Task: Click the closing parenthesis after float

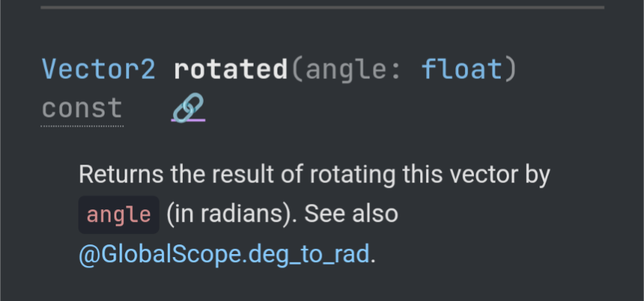Action: coord(511,70)
